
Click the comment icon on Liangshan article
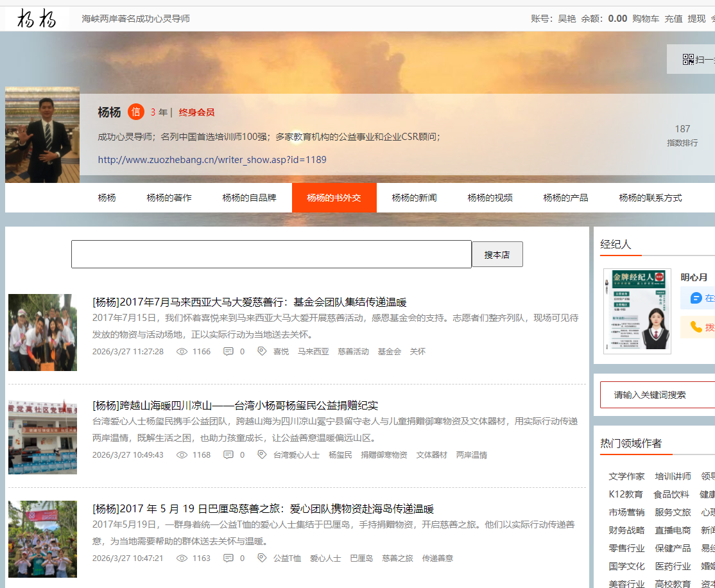[x=228, y=455]
